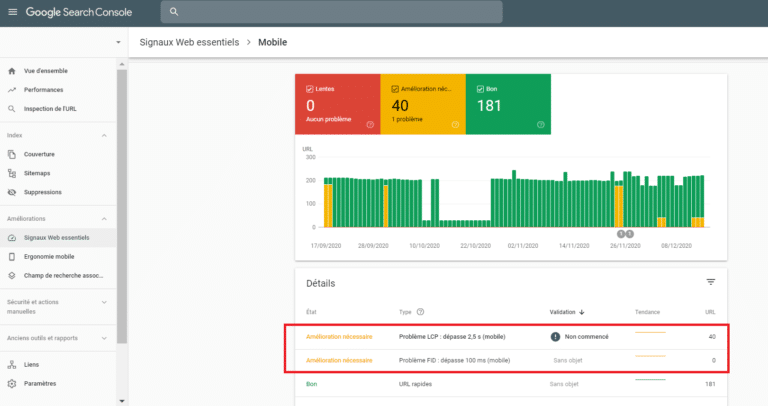Collapse the Améliorations section
Image resolution: width=768 pixels, height=406 pixels.
tap(105, 219)
